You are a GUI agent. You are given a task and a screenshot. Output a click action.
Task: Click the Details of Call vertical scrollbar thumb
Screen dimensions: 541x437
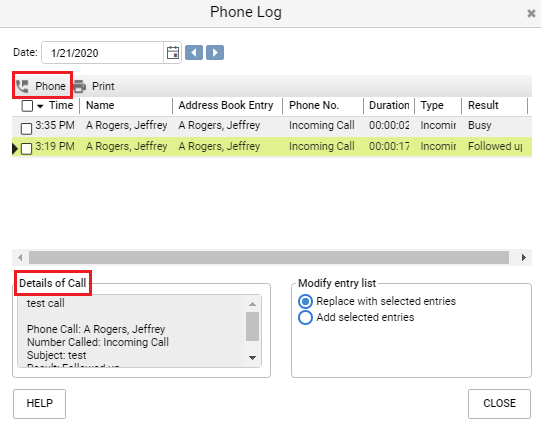click(x=253, y=326)
